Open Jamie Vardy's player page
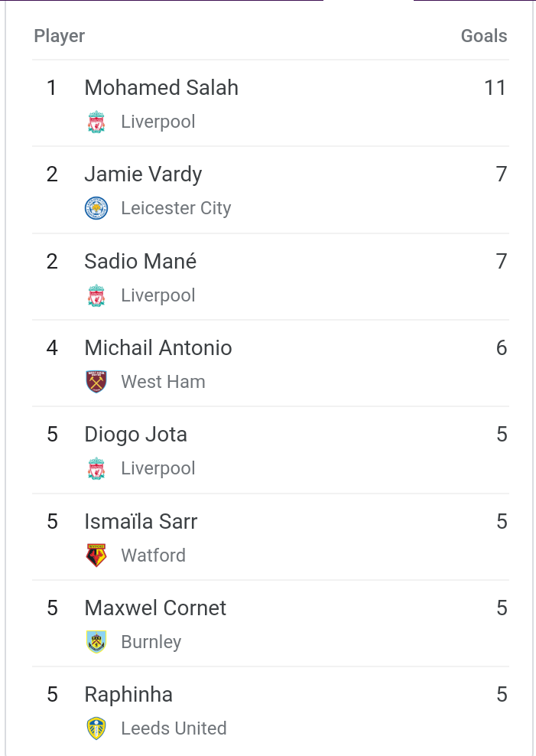The image size is (536, 756). [x=143, y=174]
